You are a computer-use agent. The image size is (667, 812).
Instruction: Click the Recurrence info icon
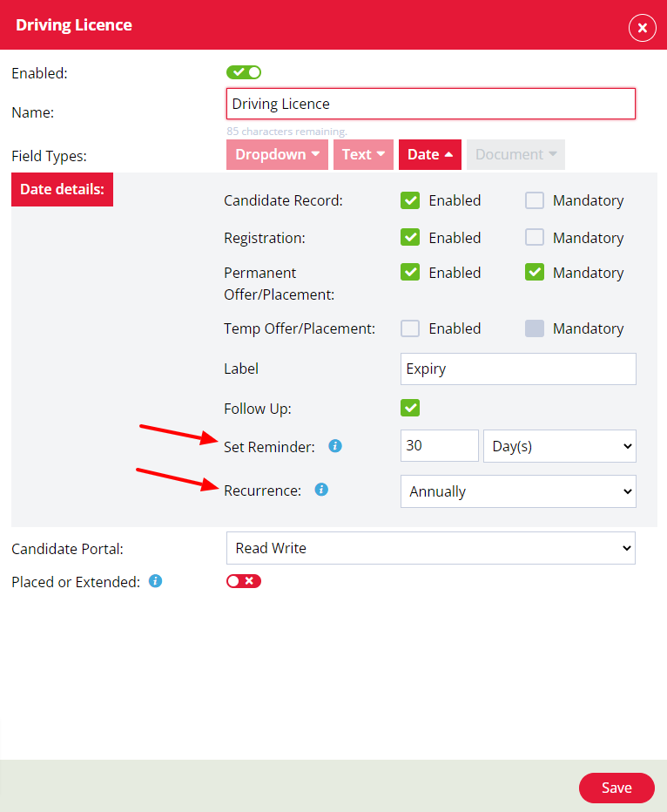point(321,490)
